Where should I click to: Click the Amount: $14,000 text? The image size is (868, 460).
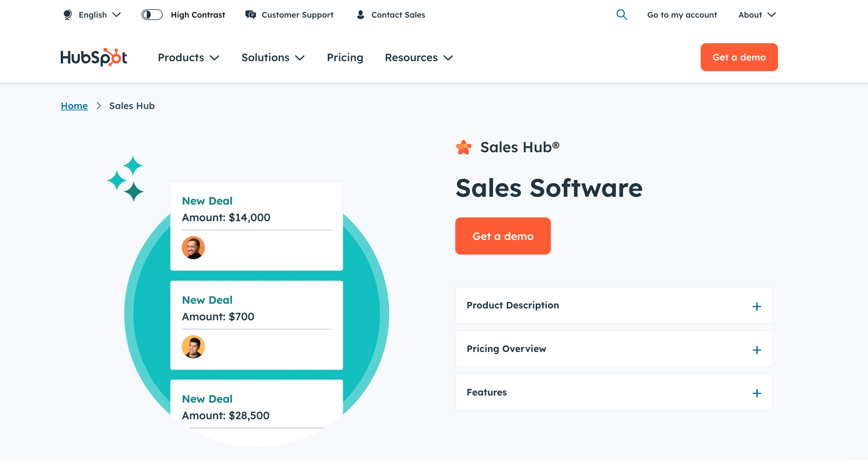coord(226,217)
